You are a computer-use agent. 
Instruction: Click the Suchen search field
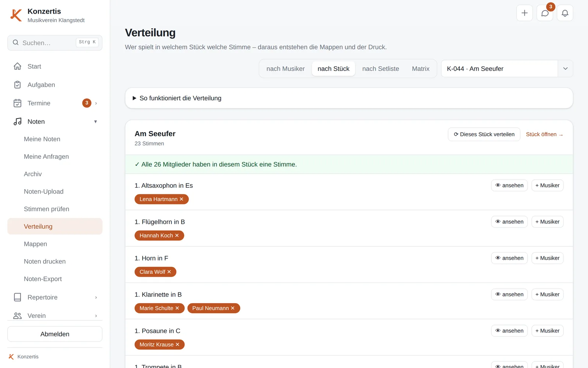55,43
